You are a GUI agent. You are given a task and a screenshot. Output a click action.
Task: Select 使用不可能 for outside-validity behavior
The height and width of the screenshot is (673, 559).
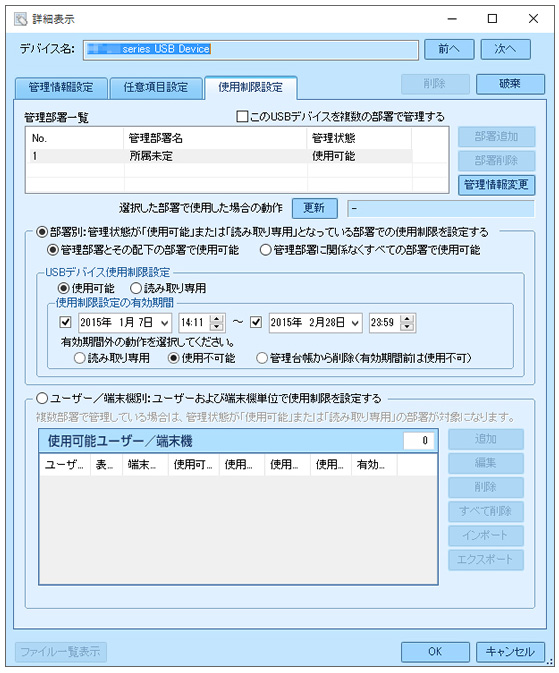pyautogui.click(x=173, y=358)
